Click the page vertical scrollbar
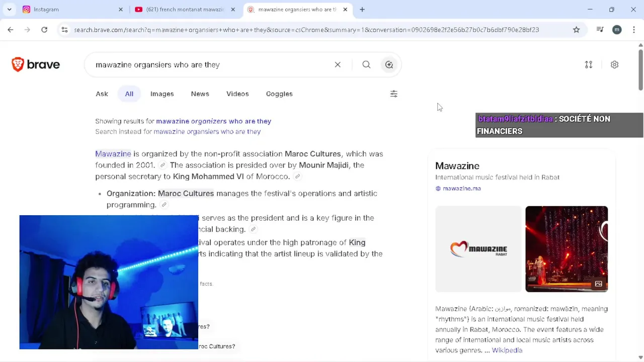This screenshot has height=362, width=644. coord(640,70)
